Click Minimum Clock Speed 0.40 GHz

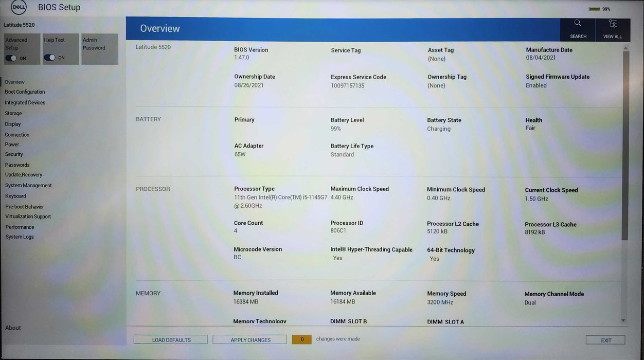(439, 198)
